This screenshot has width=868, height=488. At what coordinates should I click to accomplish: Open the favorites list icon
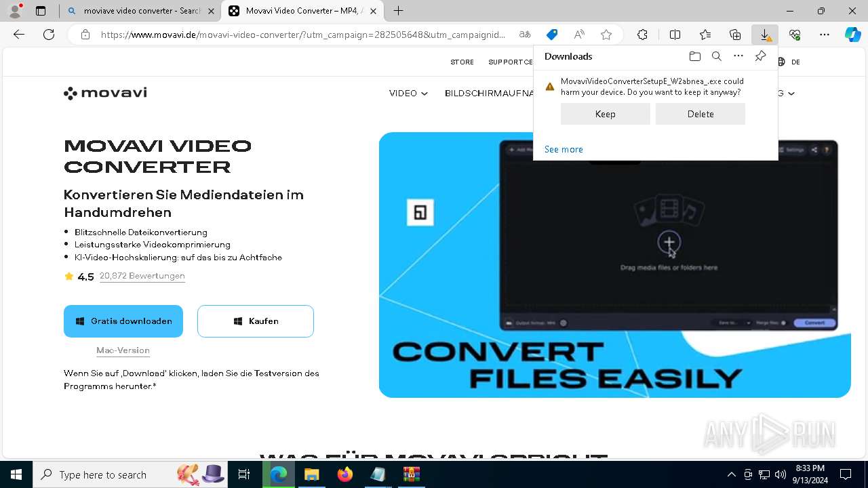[x=705, y=35]
